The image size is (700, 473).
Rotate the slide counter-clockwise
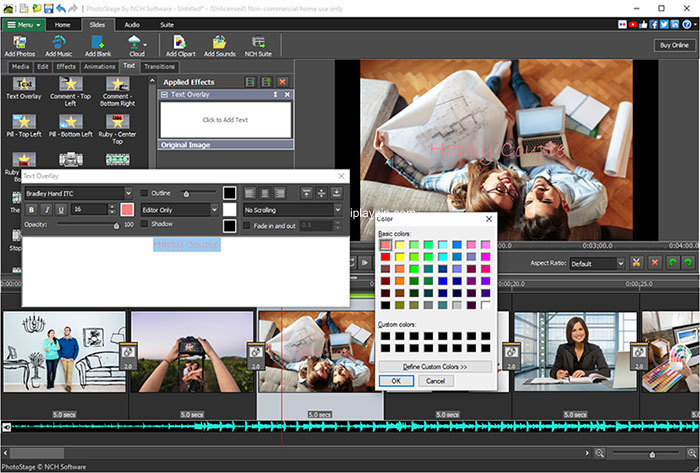[672, 263]
